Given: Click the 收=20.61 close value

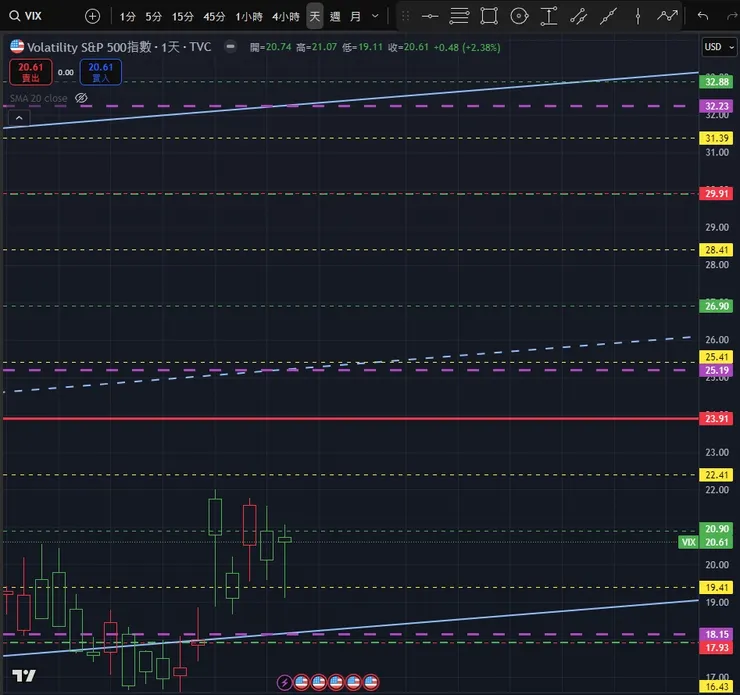Looking at the screenshot, I should tap(408, 47).
